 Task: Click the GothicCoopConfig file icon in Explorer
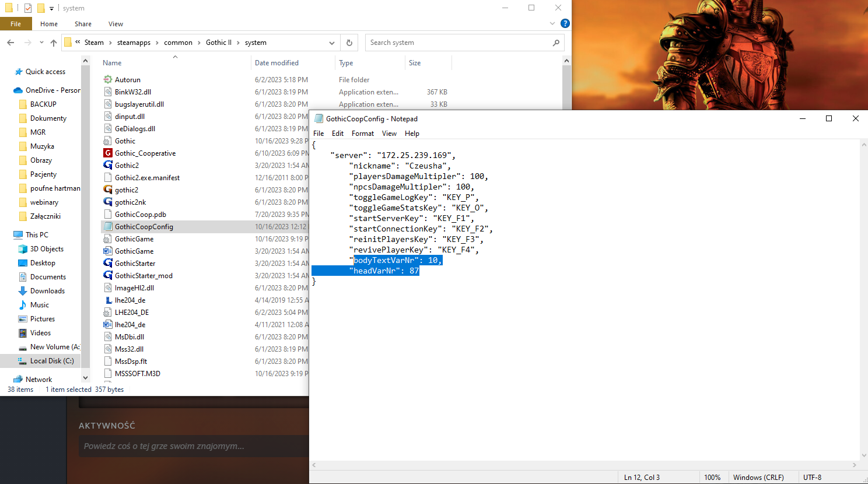coord(107,226)
